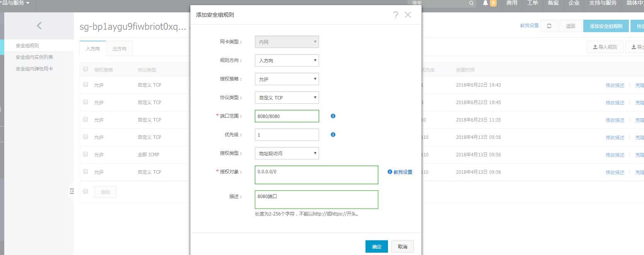644x255 pixels.
Task: Select 安全组规则 in sidebar
Action: point(27,46)
